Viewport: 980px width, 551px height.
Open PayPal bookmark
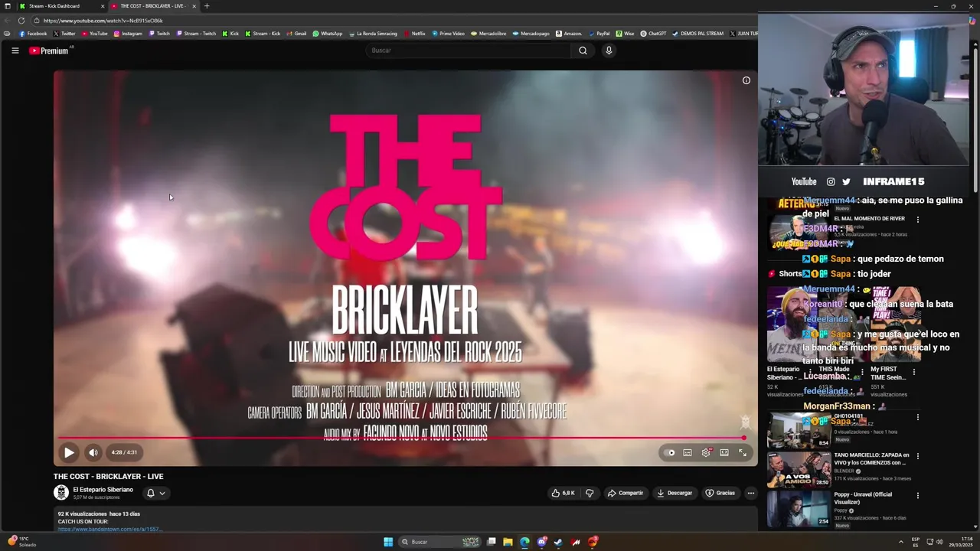599,34
